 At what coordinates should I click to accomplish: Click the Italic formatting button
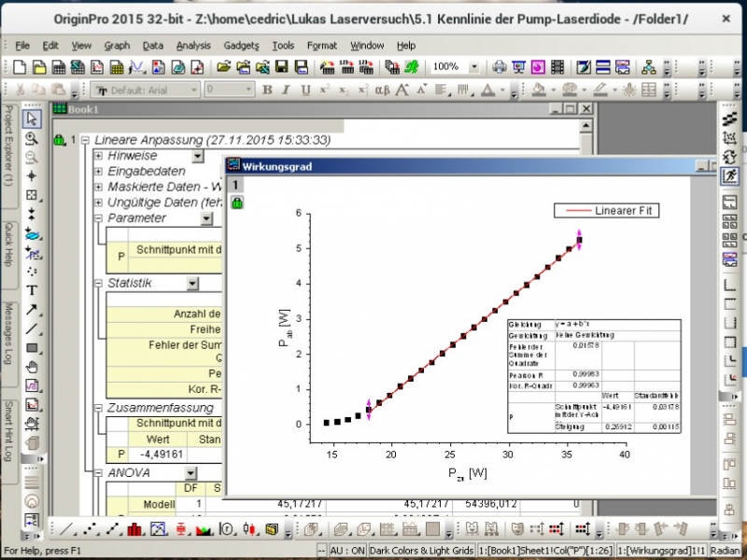286,90
